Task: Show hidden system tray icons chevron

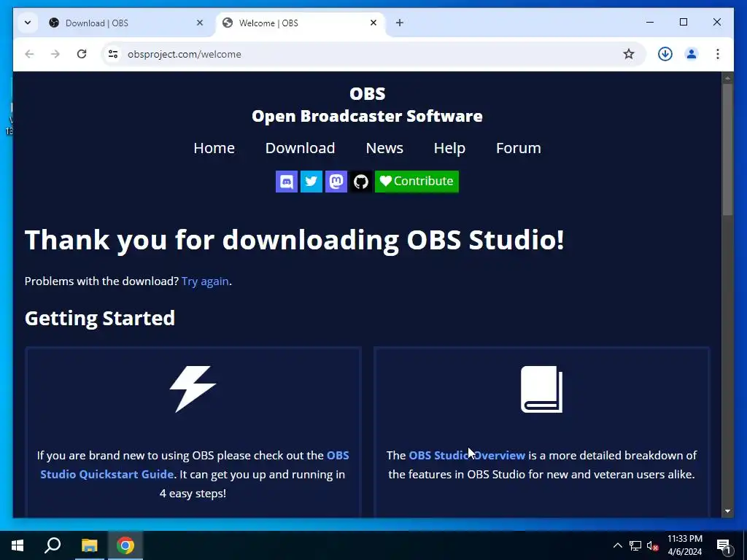Action: pyautogui.click(x=617, y=545)
